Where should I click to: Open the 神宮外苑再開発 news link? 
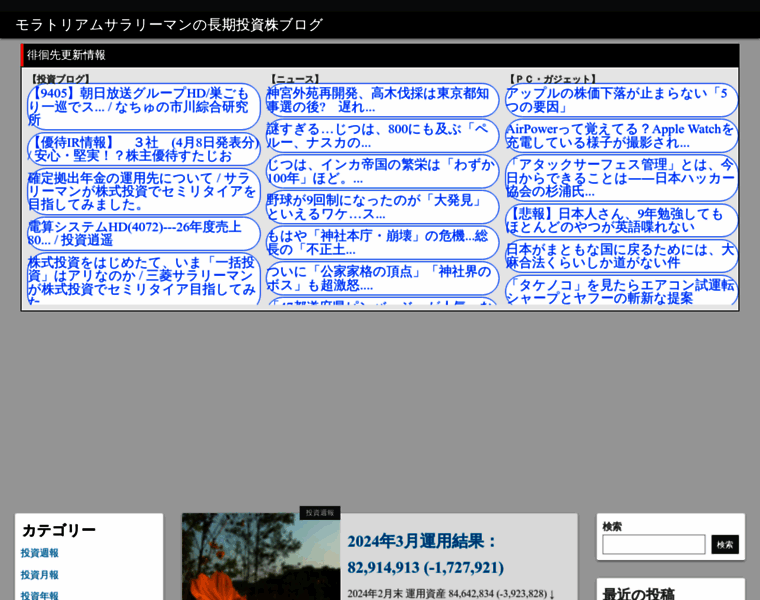click(382, 100)
